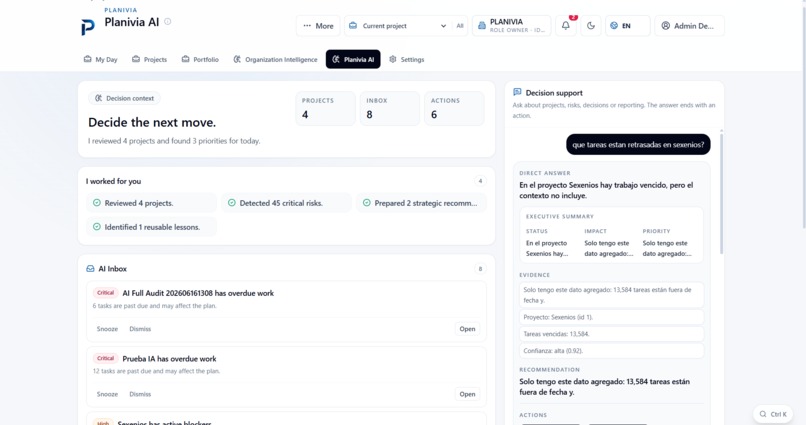This screenshot has width=806, height=425.
Task: Click the info icon beside Planivia AI title
Action: [168, 22]
